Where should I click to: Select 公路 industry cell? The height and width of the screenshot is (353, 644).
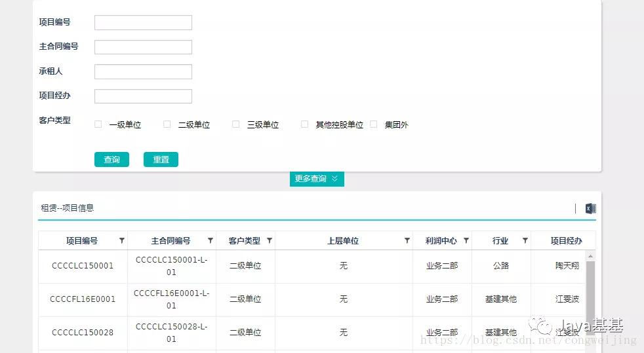pyautogui.click(x=501, y=266)
